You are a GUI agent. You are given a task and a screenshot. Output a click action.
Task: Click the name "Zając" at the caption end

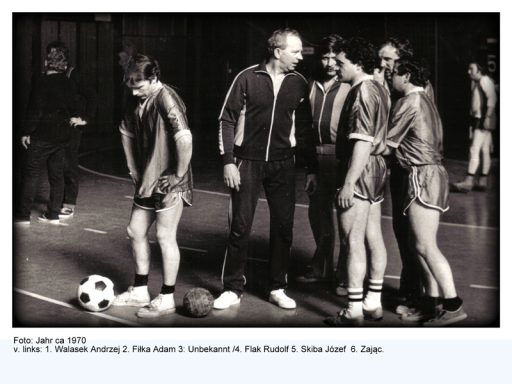click(371, 349)
